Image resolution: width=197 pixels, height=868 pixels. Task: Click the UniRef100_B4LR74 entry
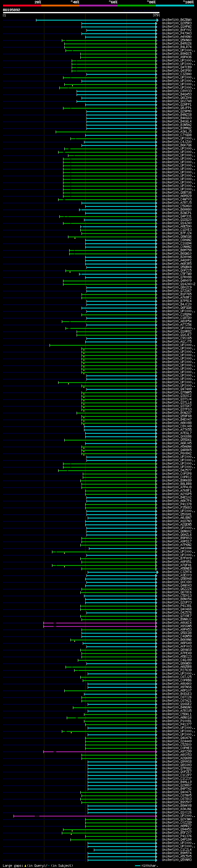click(176, 47)
